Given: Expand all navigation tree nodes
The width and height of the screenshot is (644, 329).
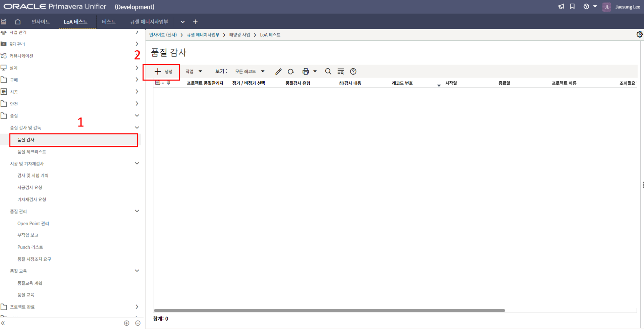Looking at the screenshot, I should (126, 323).
